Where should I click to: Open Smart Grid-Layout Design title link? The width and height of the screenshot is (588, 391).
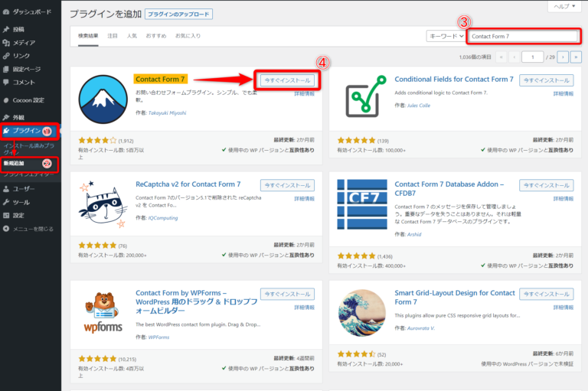click(455, 298)
